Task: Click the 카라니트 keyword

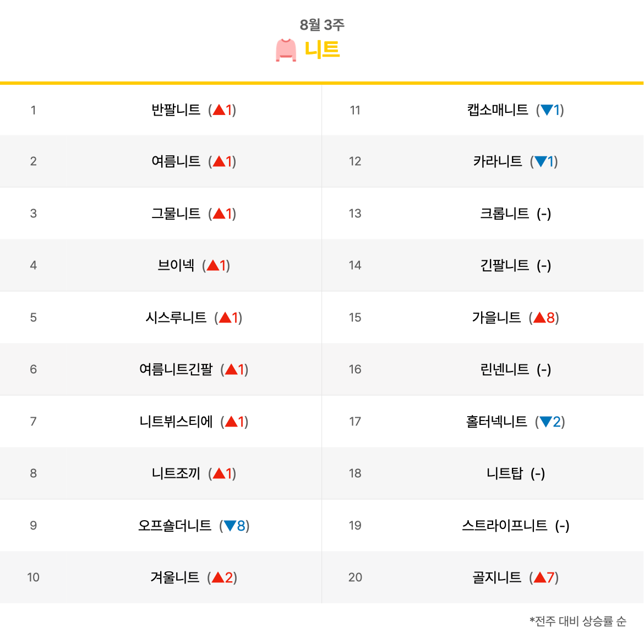Action: coord(498,161)
